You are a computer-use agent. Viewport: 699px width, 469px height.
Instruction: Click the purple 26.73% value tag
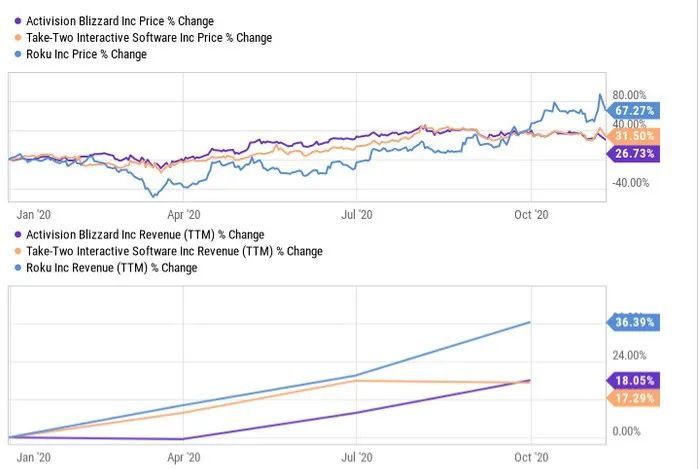pos(634,153)
